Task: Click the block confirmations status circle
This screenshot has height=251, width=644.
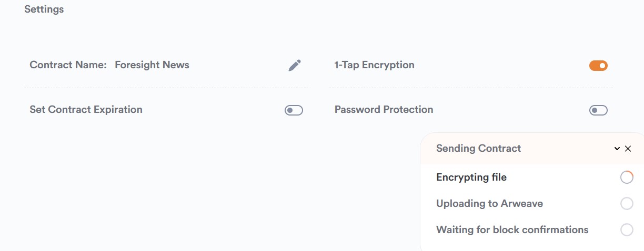Action: coord(627,230)
